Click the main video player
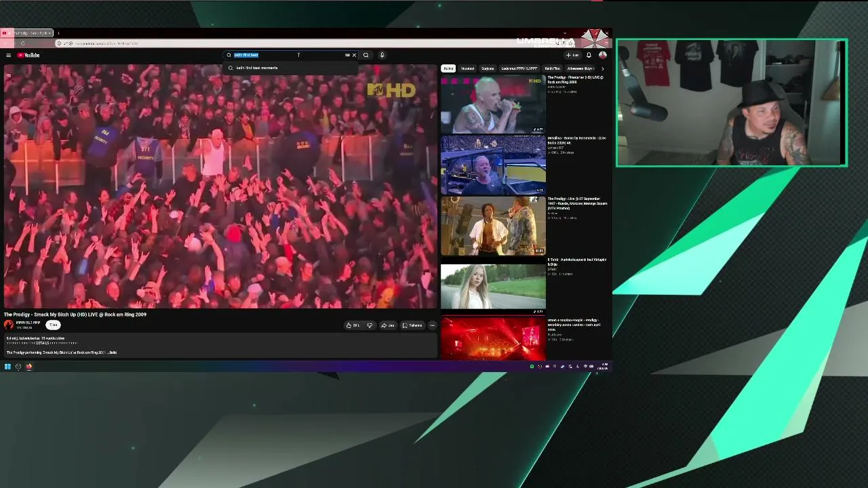The width and height of the screenshot is (868, 488). click(220, 186)
